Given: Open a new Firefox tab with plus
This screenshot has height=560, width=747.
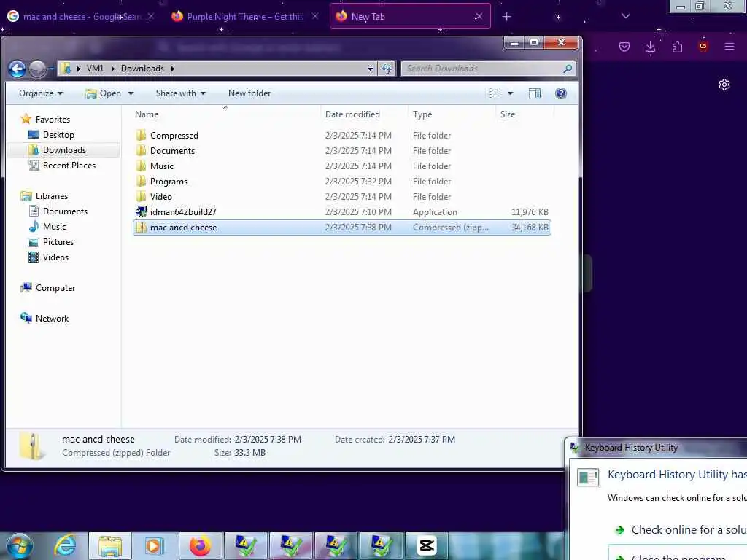Looking at the screenshot, I should point(506,17).
